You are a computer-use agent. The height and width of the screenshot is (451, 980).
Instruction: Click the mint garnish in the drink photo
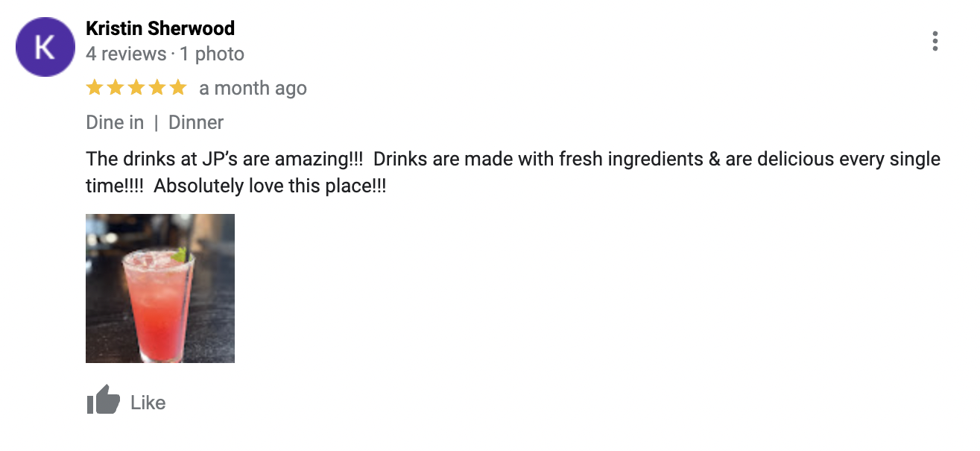[x=180, y=256]
